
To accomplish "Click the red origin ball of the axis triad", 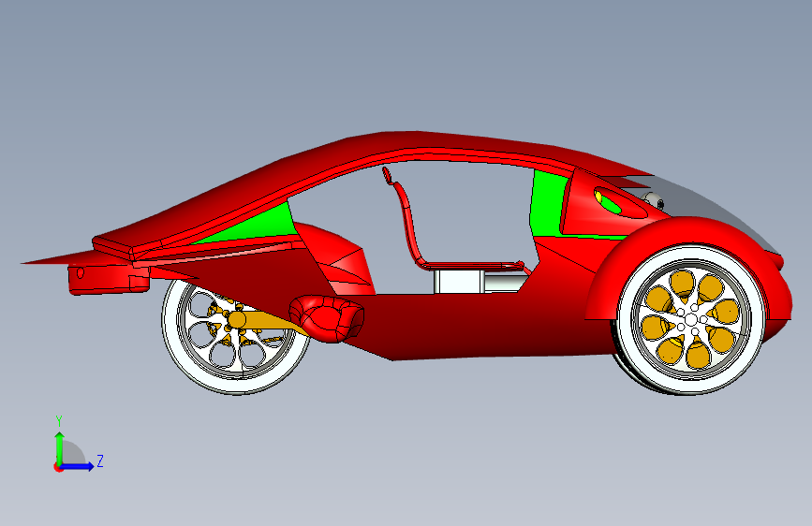I will 57,467.
